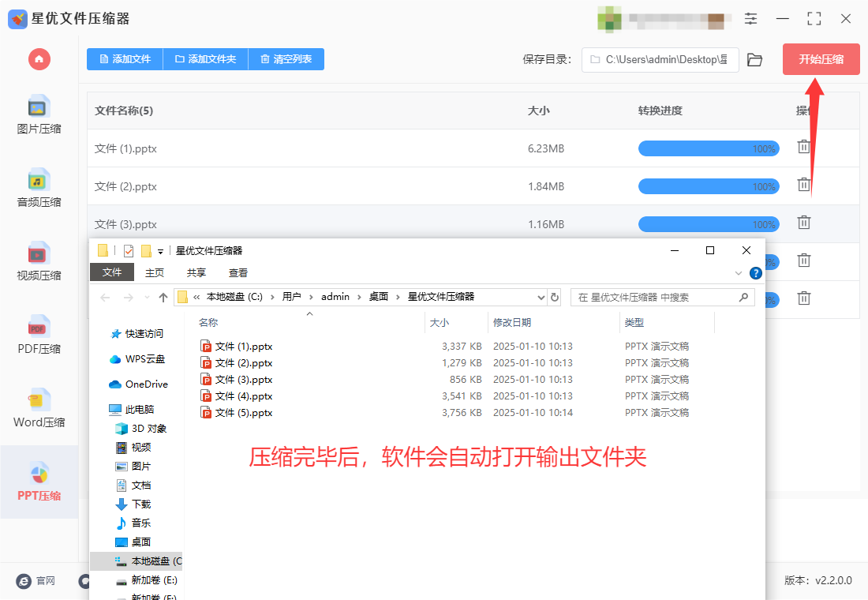Expand the Explorer ribbon chevron
Screen dimensions: 868x600
coord(739,273)
